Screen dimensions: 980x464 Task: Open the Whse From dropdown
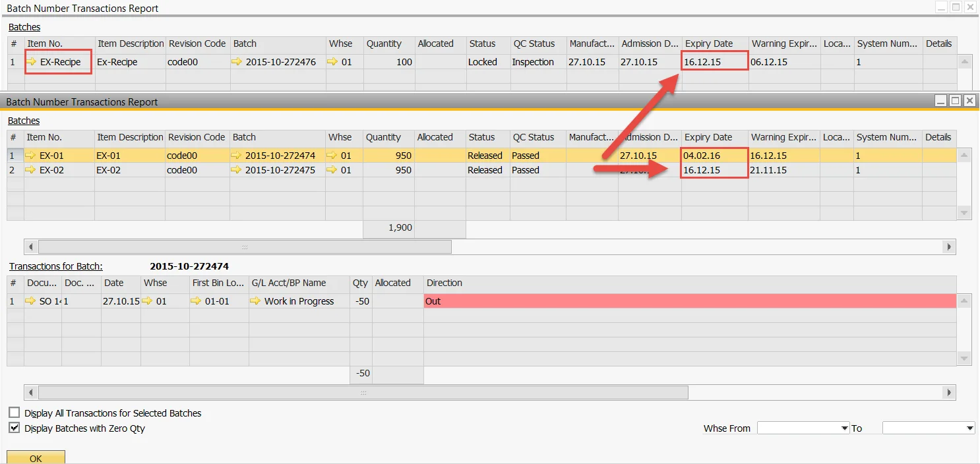pyautogui.click(x=845, y=428)
